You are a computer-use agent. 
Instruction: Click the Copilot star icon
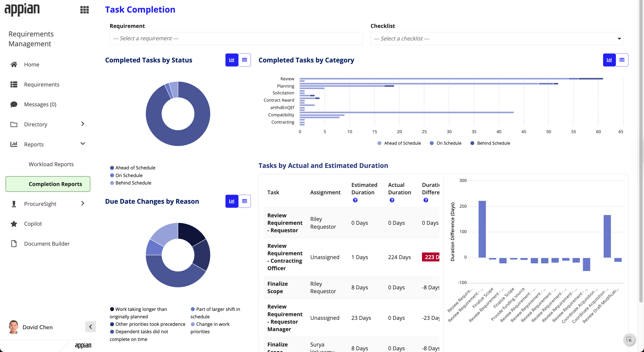(x=14, y=224)
